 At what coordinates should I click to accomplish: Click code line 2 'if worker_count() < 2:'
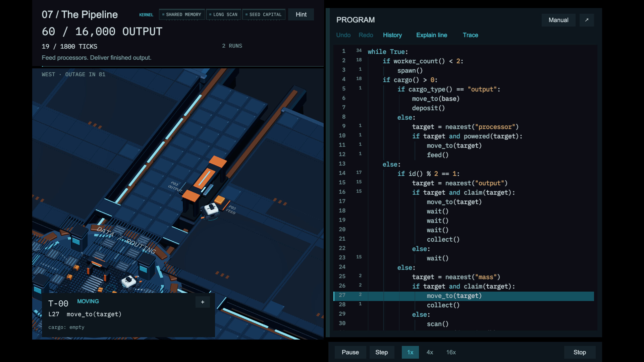click(x=423, y=61)
